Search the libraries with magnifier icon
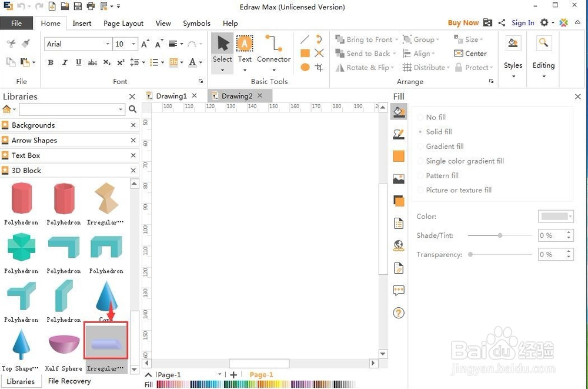Viewport: 588px width, 389px height. tap(132, 109)
